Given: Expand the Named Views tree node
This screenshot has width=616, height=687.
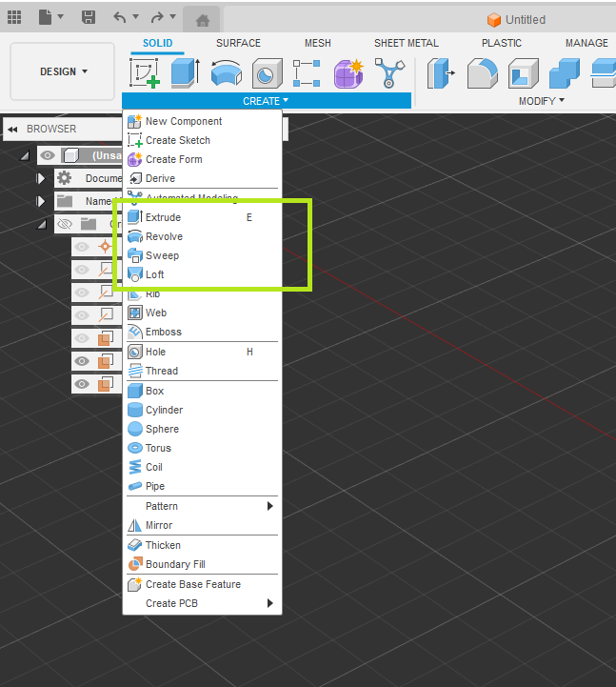Looking at the screenshot, I should pos(41,201).
